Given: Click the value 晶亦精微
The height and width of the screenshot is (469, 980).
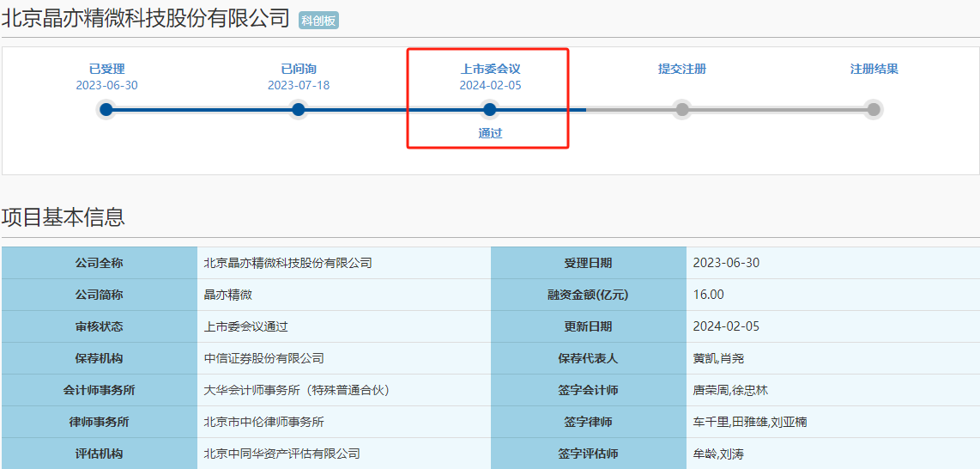Looking at the screenshot, I should pyautogui.click(x=228, y=295).
